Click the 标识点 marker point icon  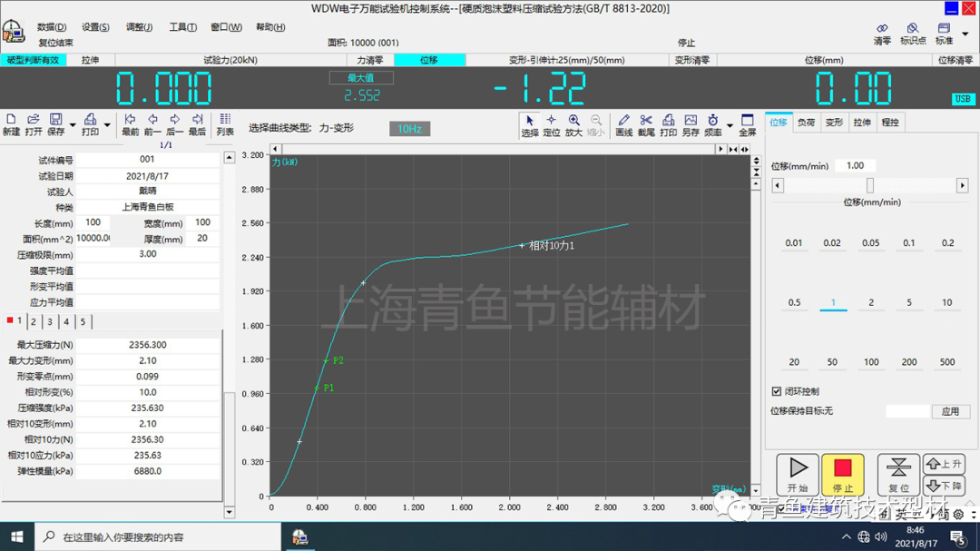[913, 34]
